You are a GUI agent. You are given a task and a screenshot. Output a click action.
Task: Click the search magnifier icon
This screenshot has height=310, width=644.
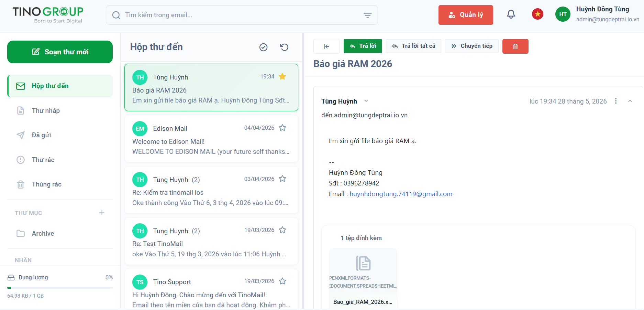click(x=116, y=15)
